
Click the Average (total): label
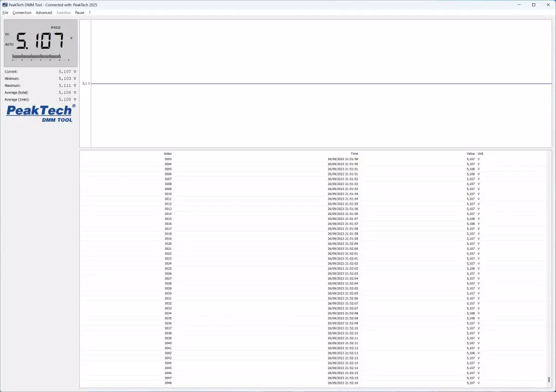coord(16,92)
